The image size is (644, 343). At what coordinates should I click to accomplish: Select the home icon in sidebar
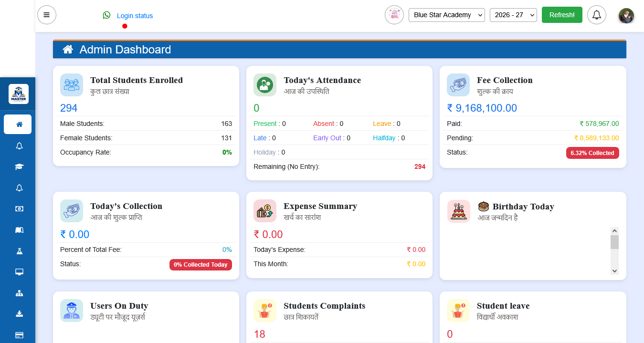point(19,125)
